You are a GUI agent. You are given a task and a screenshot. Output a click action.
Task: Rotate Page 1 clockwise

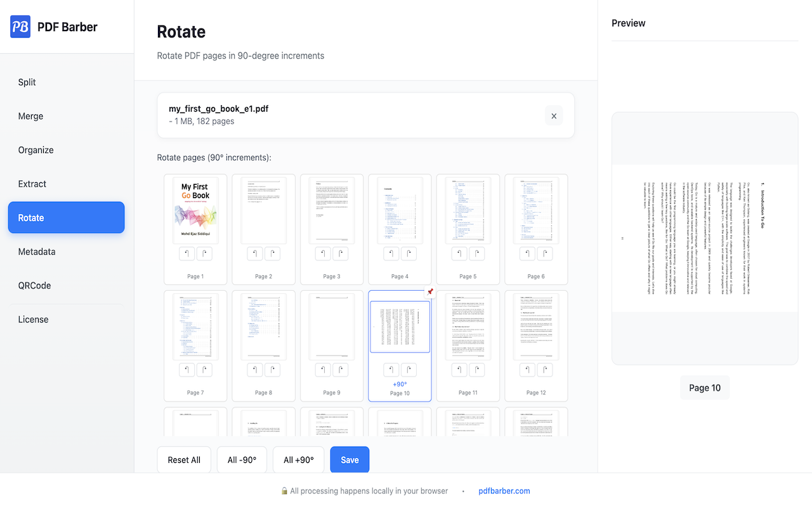[204, 254]
